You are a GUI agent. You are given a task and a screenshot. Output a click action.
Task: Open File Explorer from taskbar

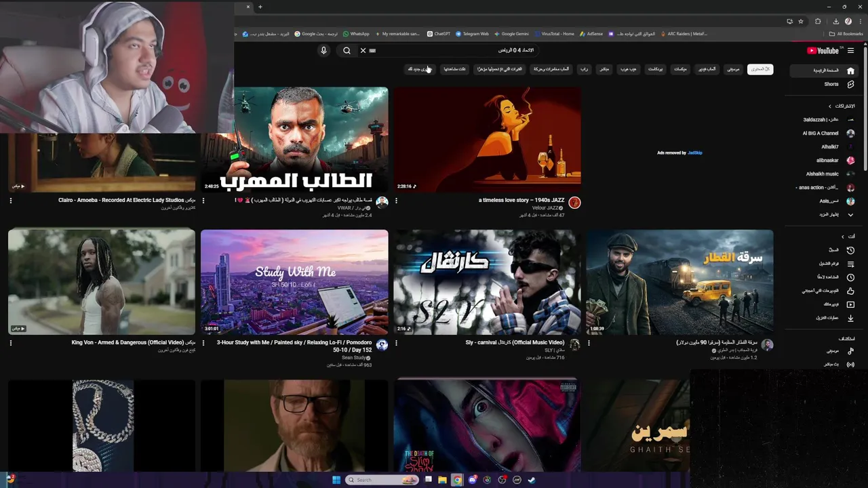tap(442, 480)
